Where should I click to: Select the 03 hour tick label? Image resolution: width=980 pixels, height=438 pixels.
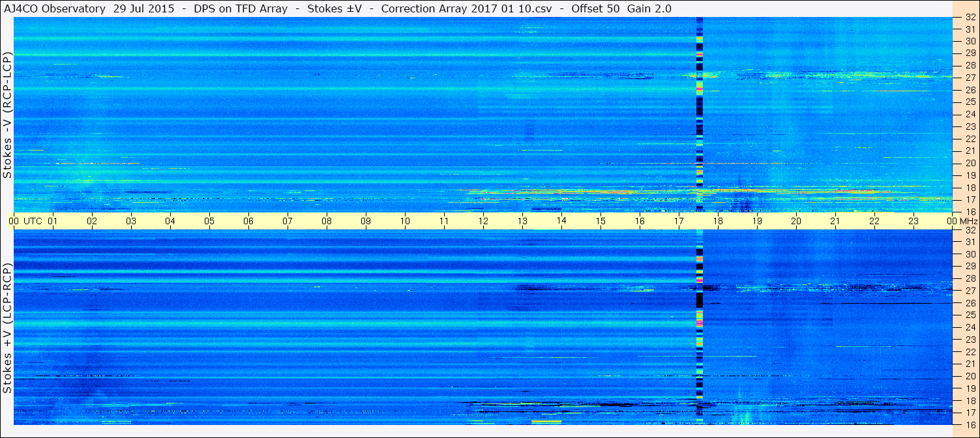click(131, 222)
